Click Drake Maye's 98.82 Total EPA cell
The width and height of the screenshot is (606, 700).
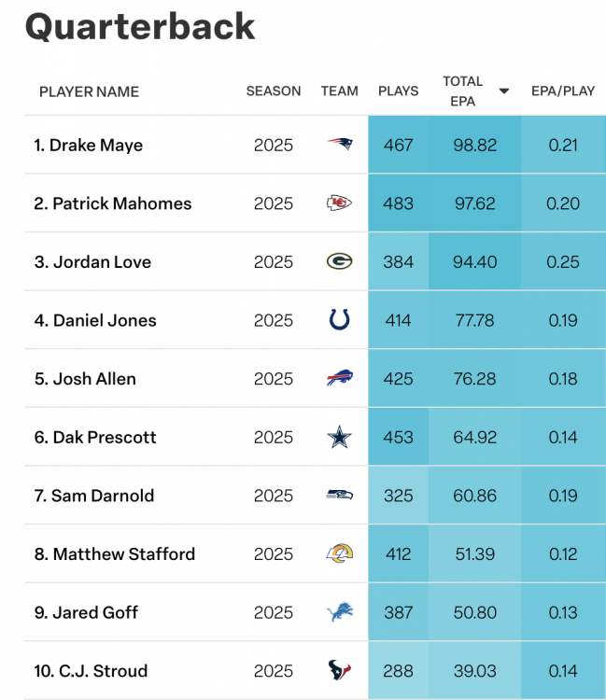(474, 145)
